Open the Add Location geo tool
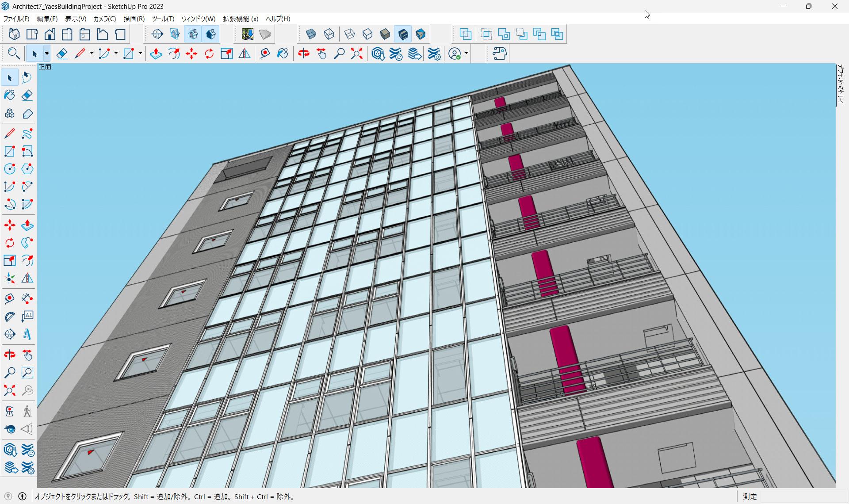 pyautogui.click(x=247, y=34)
